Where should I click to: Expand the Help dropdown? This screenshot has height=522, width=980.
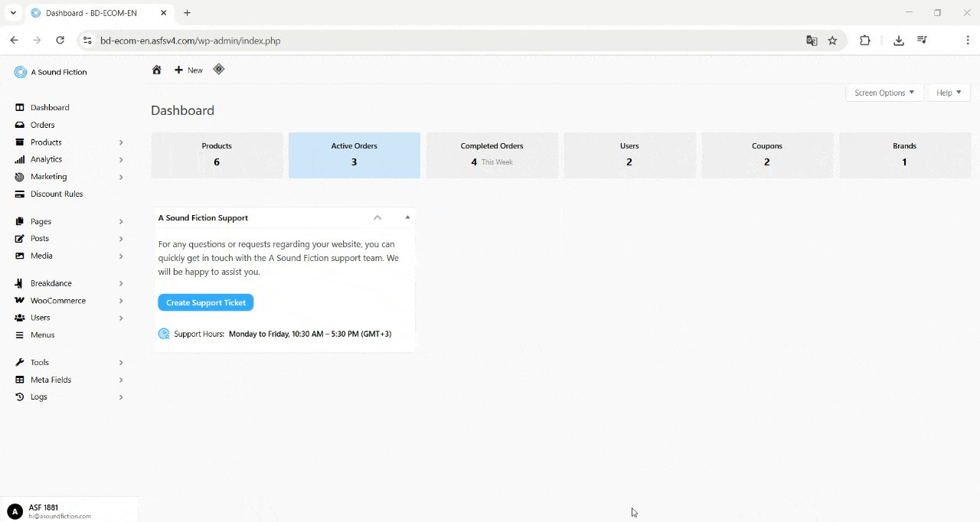pyautogui.click(x=949, y=92)
